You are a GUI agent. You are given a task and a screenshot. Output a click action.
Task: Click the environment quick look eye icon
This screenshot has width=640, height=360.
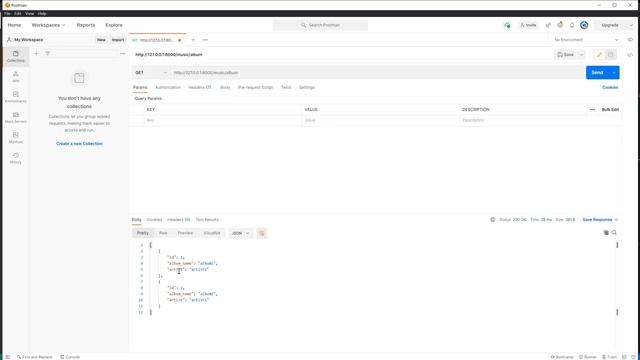(x=630, y=40)
